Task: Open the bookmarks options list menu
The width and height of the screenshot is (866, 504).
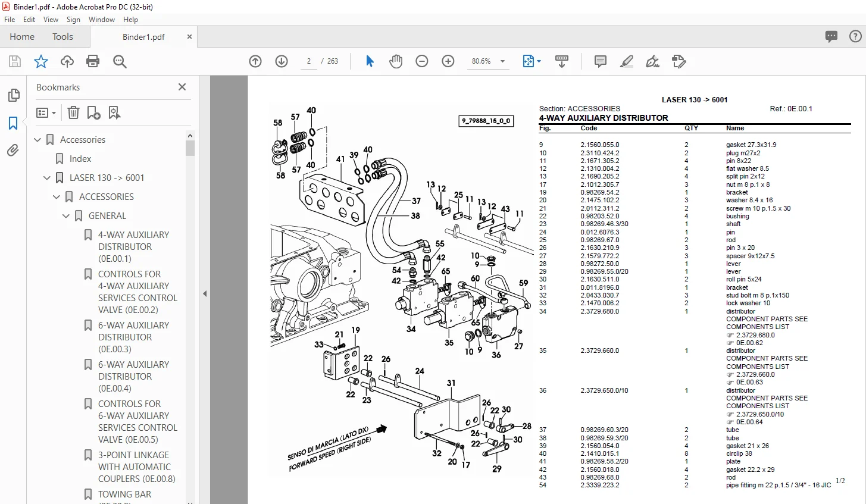Action: tap(46, 112)
